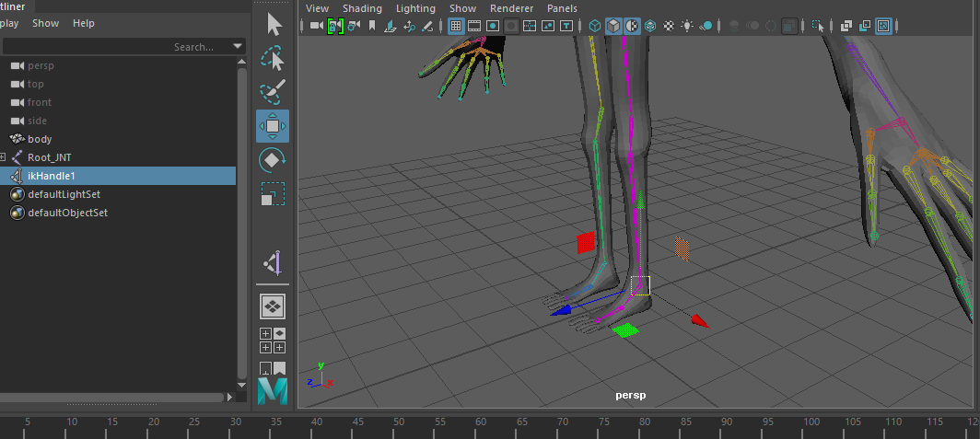Image resolution: width=980 pixels, height=439 pixels.
Task: Click the Outliner Search field
Action: [116, 47]
